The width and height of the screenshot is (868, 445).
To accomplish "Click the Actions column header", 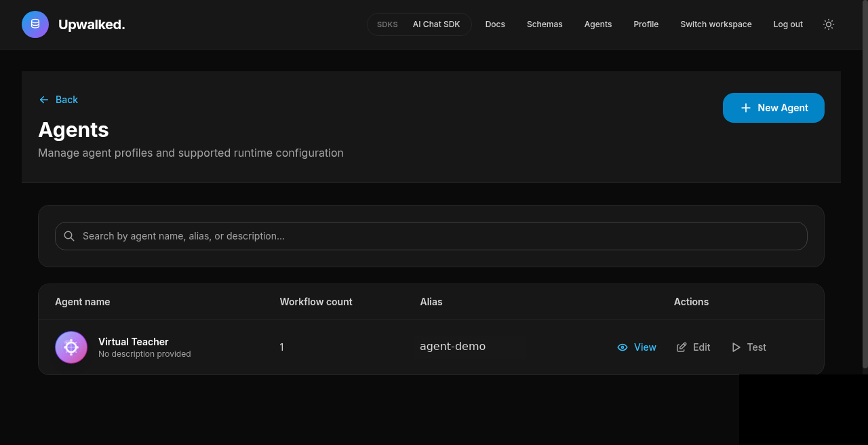I will coord(691,302).
